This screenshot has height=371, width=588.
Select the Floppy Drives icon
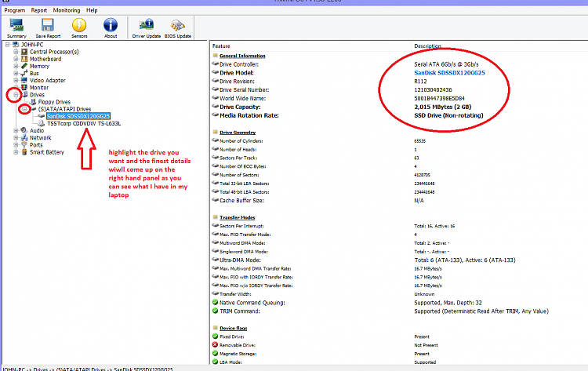(33, 102)
